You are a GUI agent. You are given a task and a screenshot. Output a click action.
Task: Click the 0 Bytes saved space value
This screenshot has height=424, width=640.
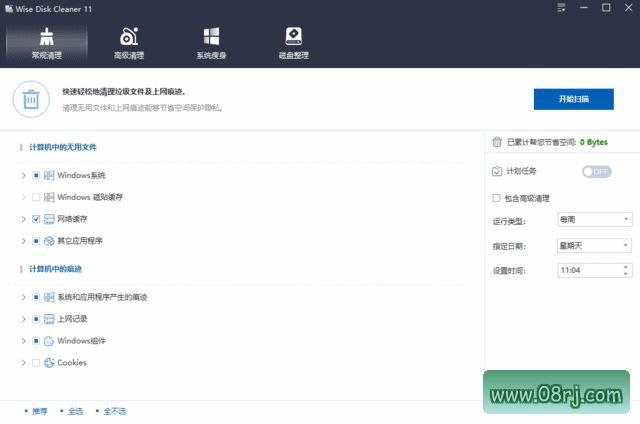pyautogui.click(x=593, y=142)
